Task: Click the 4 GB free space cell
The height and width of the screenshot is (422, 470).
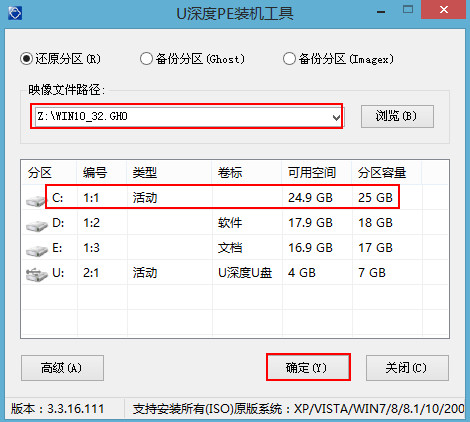Action: [x=302, y=273]
